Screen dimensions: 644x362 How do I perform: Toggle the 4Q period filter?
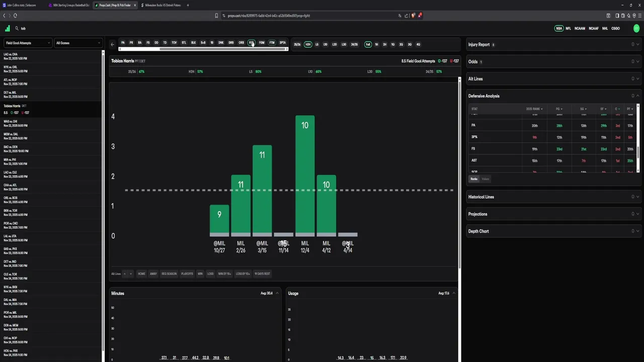tap(418, 44)
